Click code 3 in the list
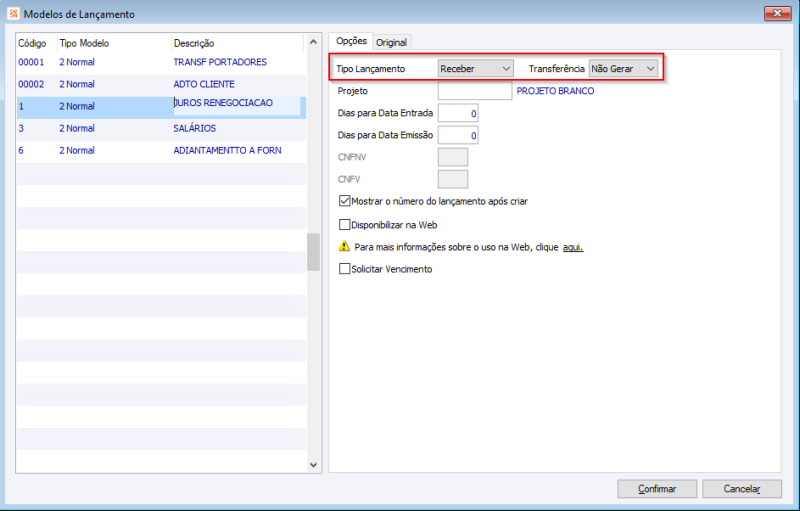 [x=21, y=129]
